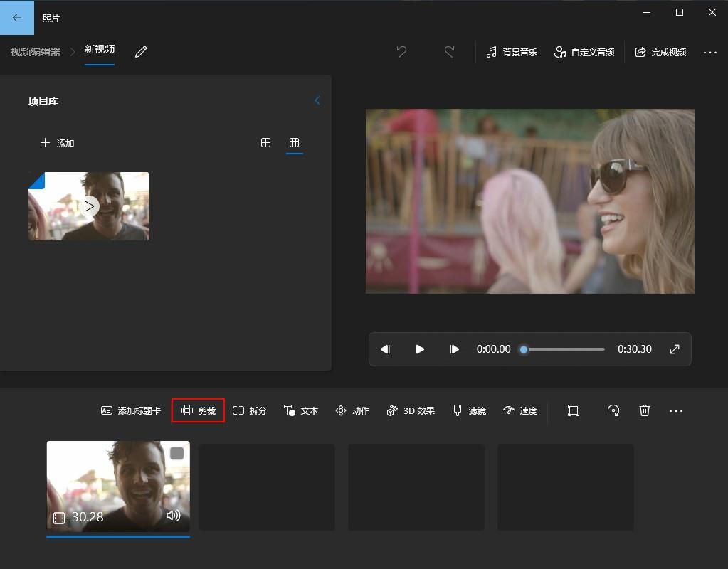Click the 项目库 heading
Image resolution: width=728 pixels, height=569 pixels.
[x=43, y=101]
